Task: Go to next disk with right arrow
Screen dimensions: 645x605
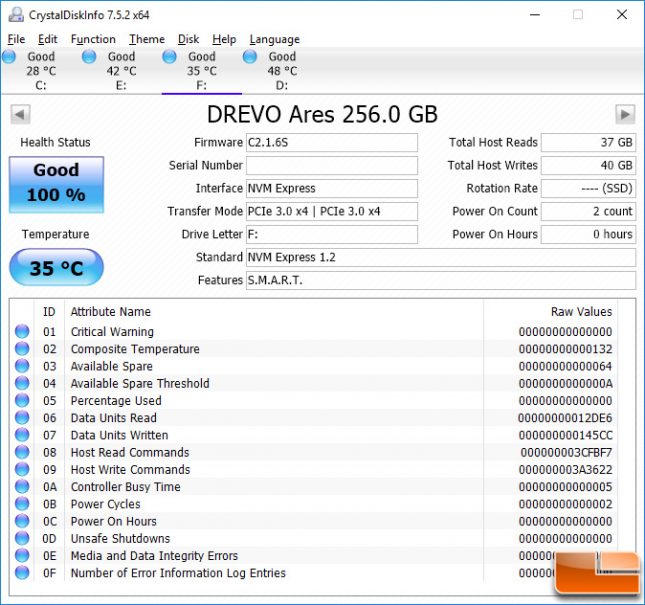Action: [625, 114]
